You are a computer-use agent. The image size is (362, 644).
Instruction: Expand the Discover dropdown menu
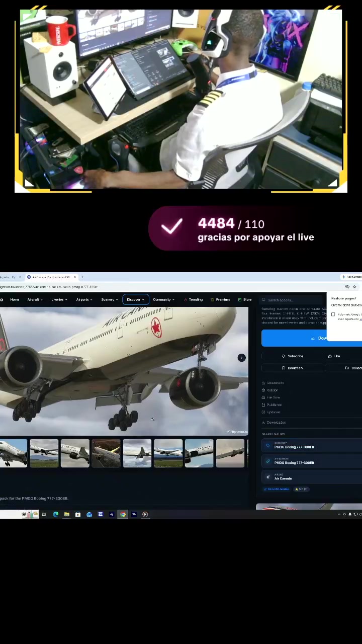135,300
